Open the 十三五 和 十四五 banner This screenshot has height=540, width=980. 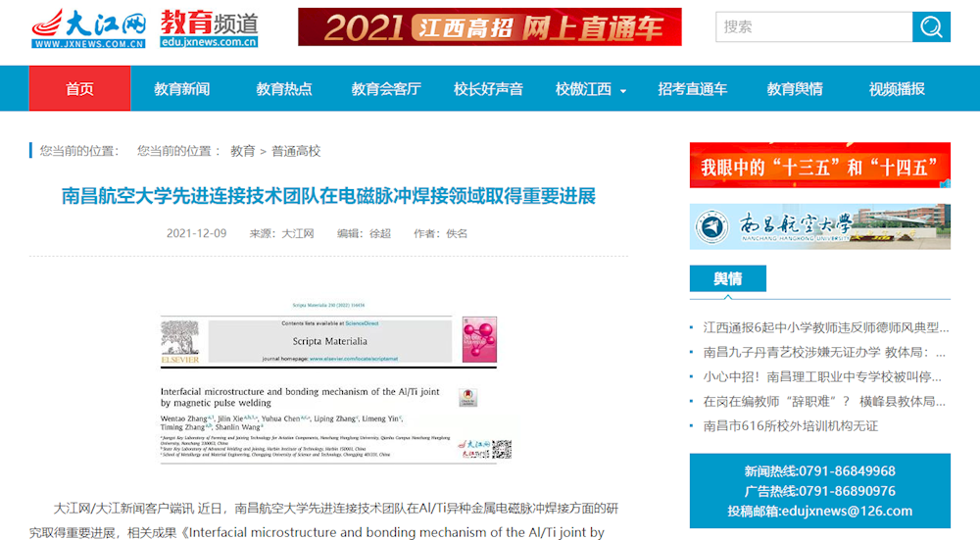(819, 166)
